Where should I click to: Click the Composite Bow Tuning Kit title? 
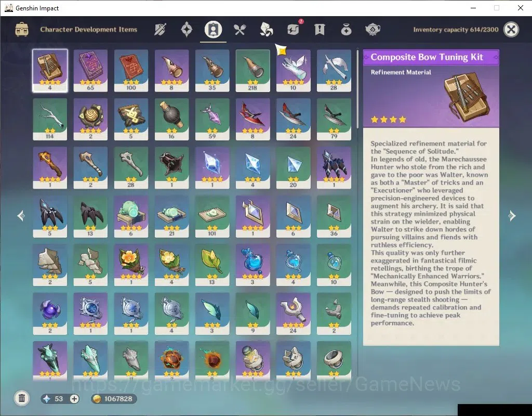coord(427,57)
